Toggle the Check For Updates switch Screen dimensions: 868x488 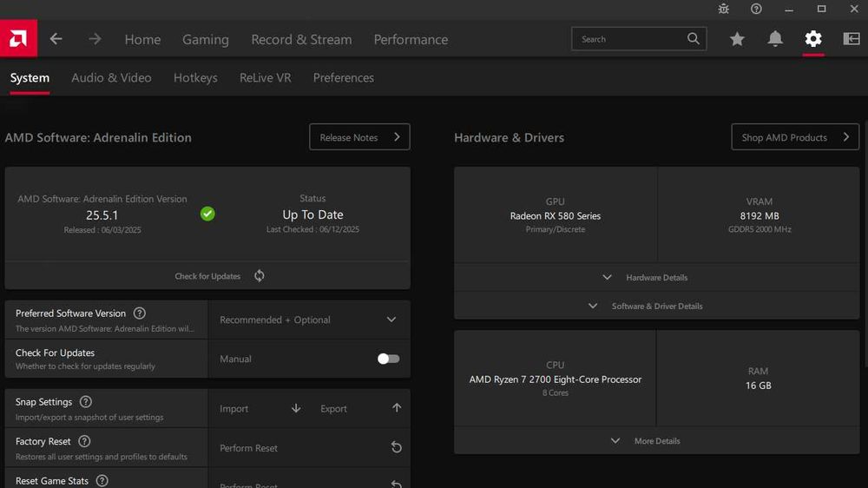click(388, 359)
